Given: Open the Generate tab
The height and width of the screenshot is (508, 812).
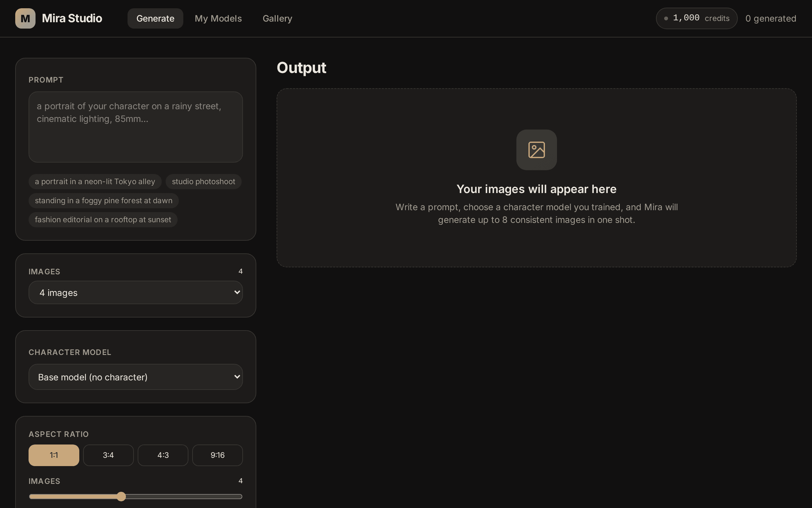Looking at the screenshot, I should (x=155, y=18).
